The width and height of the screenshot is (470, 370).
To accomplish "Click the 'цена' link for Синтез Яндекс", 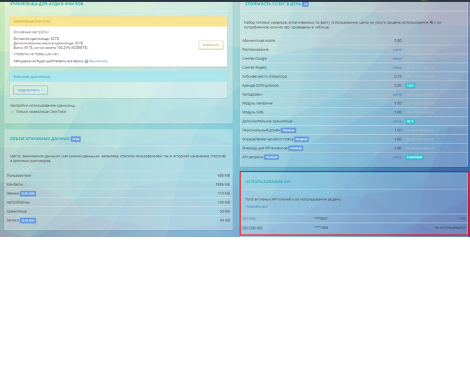I will pyautogui.click(x=397, y=68).
